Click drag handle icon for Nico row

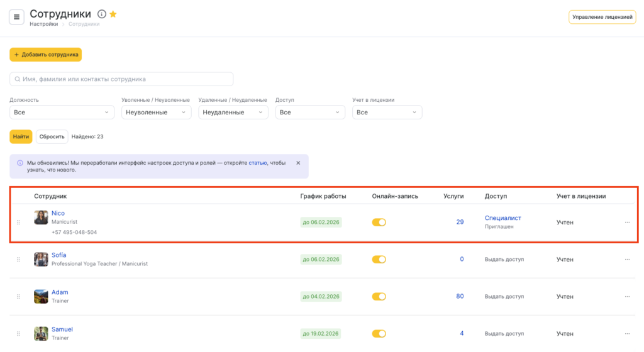18,222
